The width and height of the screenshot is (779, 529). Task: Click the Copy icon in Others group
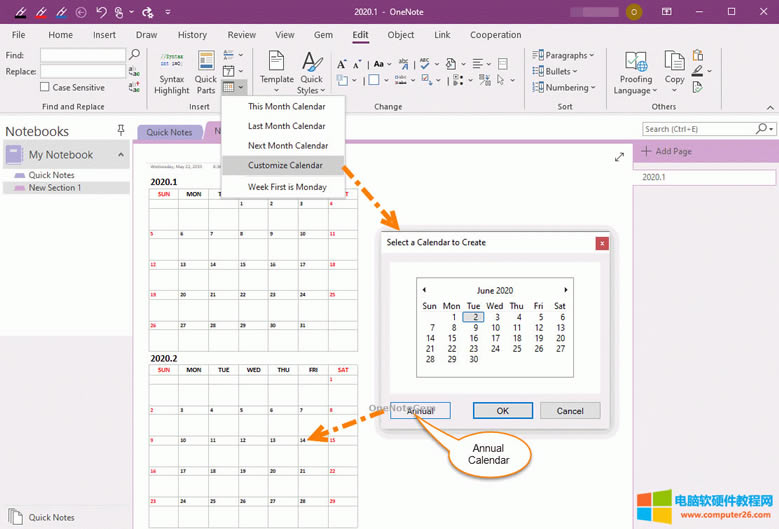tap(675, 62)
